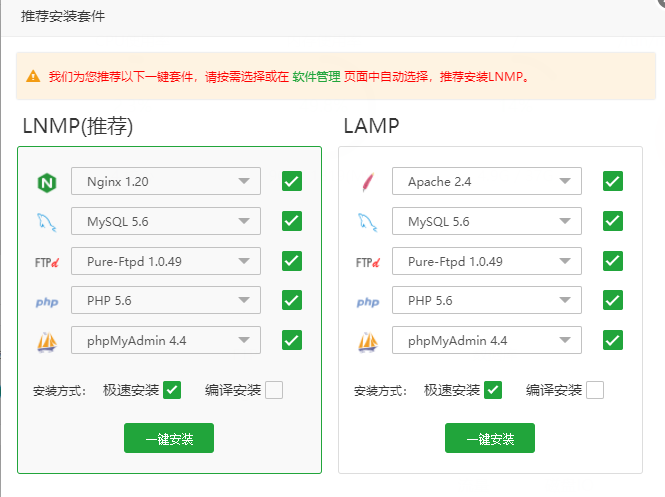Click the FTPd icon in LNMP

pos(47,262)
